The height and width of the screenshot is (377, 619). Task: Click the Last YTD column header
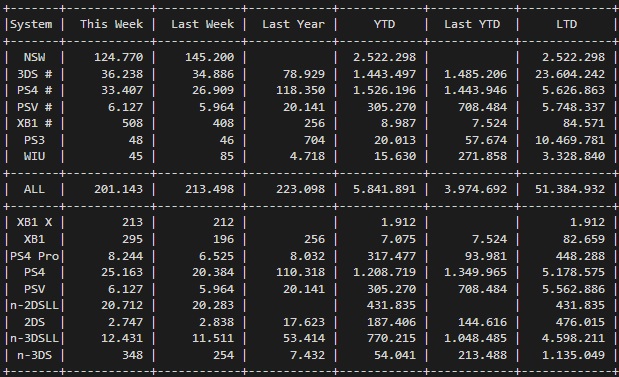(x=472, y=24)
